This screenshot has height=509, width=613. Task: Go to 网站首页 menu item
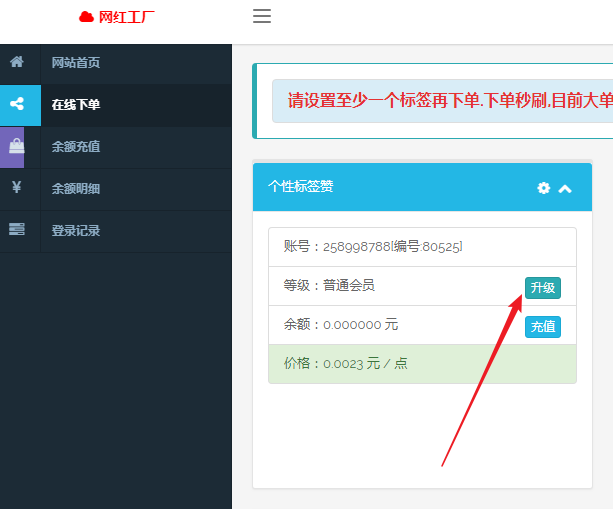[x=76, y=63]
